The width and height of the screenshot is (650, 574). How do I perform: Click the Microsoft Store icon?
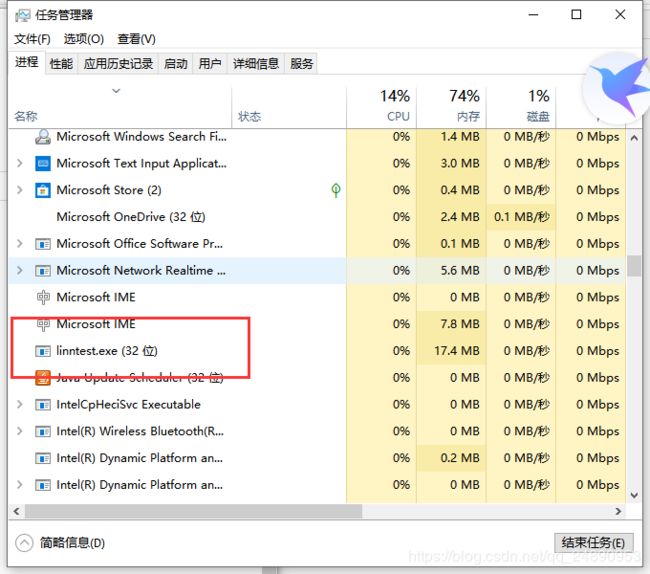pos(43,190)
